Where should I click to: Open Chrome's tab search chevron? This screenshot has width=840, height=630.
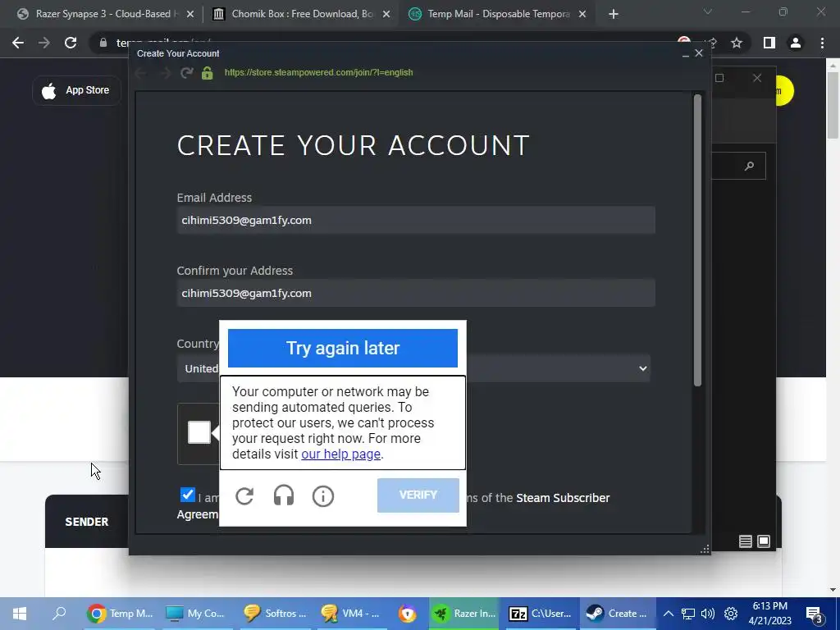(708, 11)
